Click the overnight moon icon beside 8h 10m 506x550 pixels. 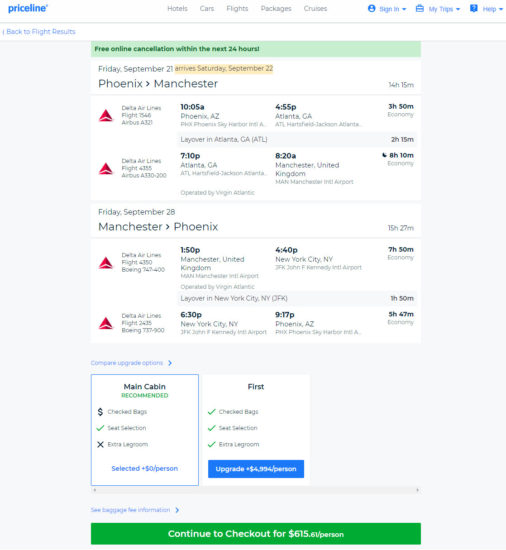[384, 155]
